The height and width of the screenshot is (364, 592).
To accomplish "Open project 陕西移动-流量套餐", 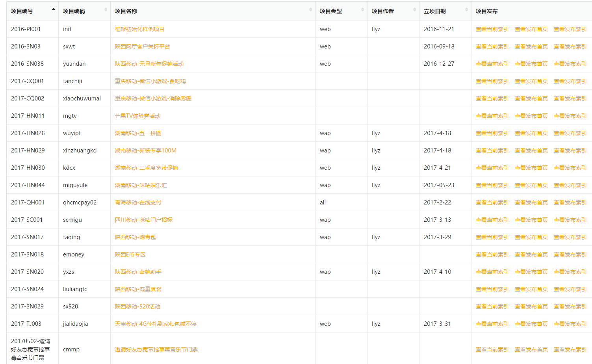I will pos(138,289).
